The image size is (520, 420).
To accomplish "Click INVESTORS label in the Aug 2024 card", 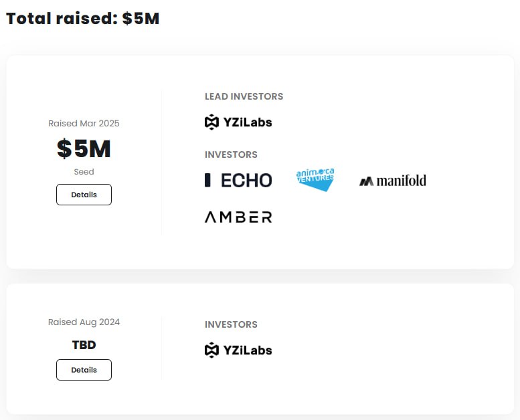I will click(231, 324).
